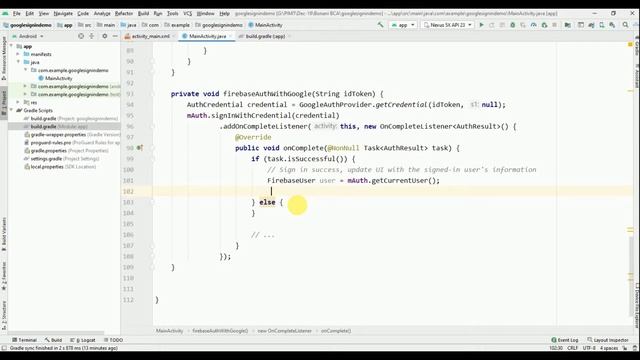Click the UTF-8 encoding indicator
The height and width of the screenshot is (360, 640).
click(589, 348)
